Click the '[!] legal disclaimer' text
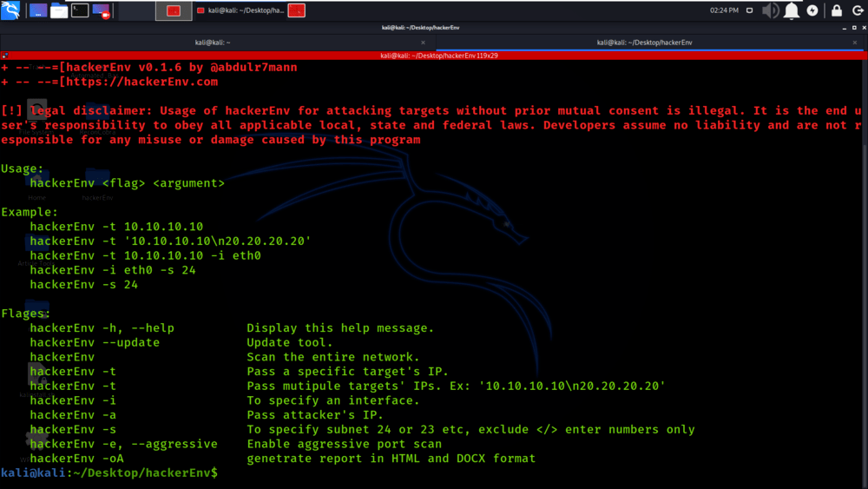Image resolution: width=868 pixels, height=489 pixels. pos(76,111)
